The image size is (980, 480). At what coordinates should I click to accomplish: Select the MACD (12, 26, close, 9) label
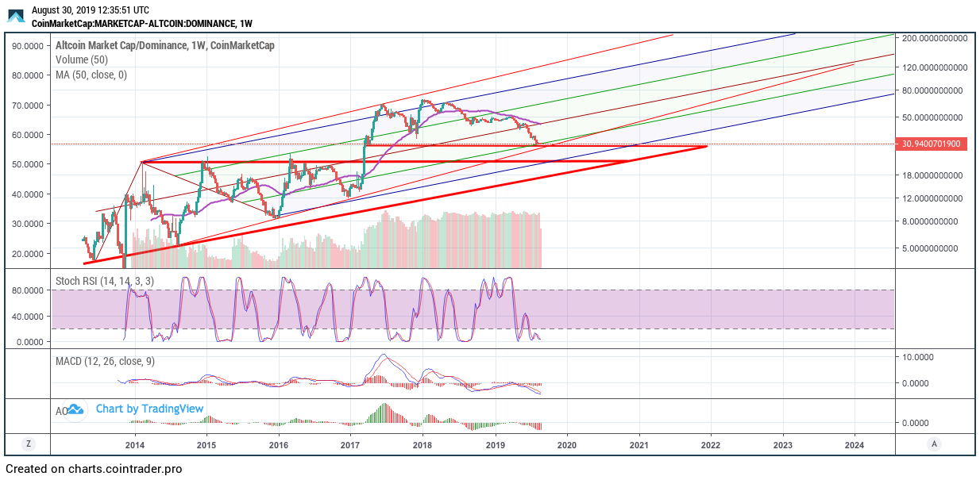105,361
